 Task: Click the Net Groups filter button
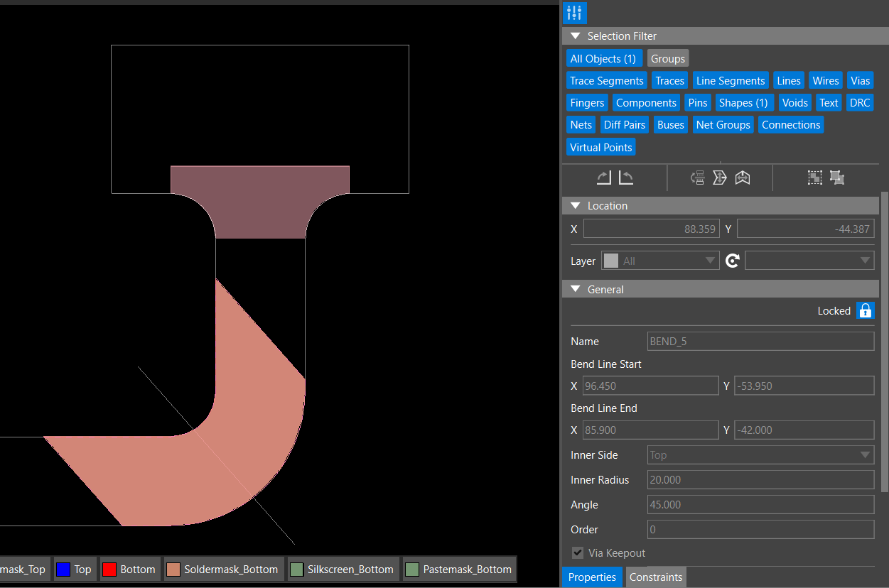click(x=723, y=124)
